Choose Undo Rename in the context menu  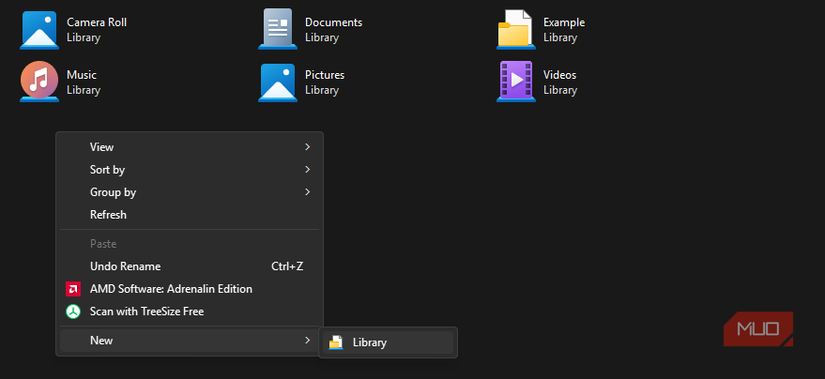pyautogui.click(x=189, y=266)
